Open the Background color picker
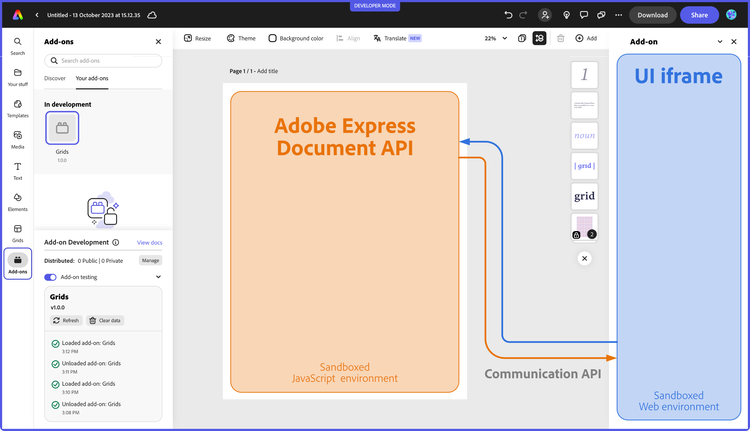Image resolution: width=750 pixels, height=431 pixels. 295,38
